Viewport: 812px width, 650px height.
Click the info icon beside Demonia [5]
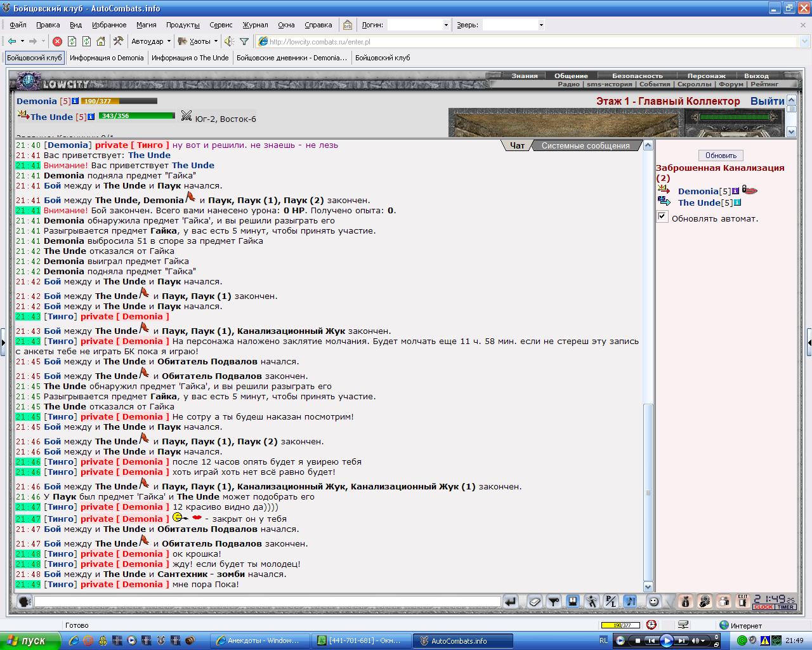(75, 101)
